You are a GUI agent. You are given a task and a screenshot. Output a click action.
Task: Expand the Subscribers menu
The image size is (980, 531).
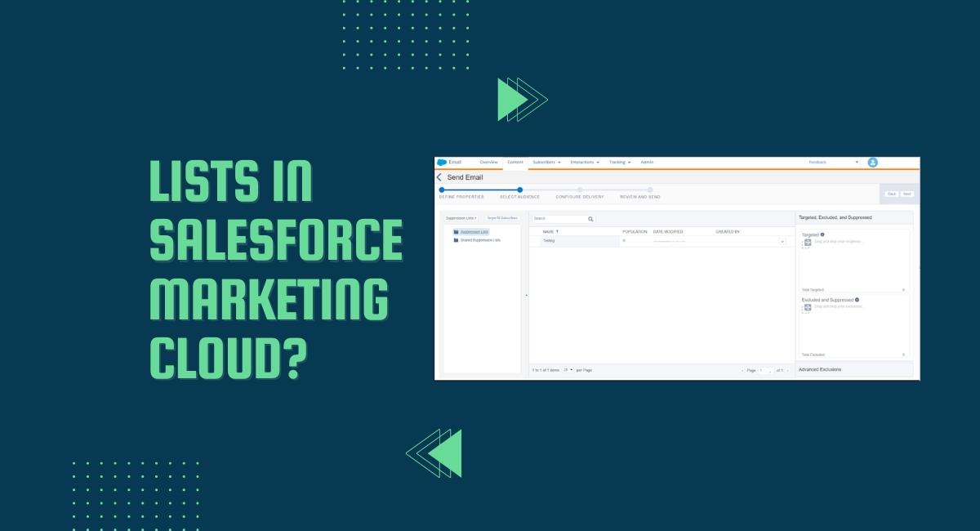546,163
